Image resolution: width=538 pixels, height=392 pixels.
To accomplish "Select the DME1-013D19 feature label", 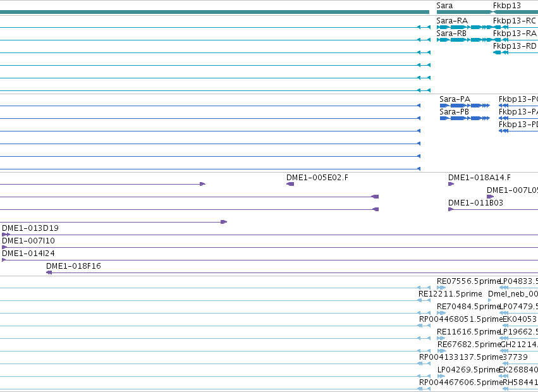I will coord(30,228).
